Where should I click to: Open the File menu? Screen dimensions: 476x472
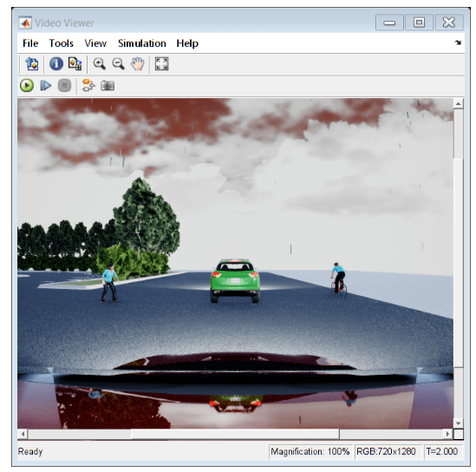click(30, 43)
